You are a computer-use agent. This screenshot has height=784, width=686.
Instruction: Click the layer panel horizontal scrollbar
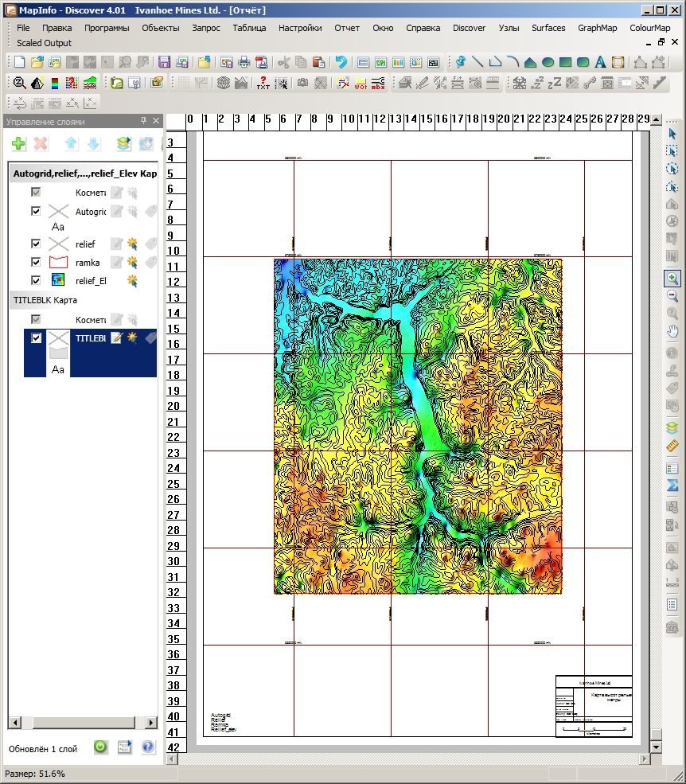[x=83, y=722]
